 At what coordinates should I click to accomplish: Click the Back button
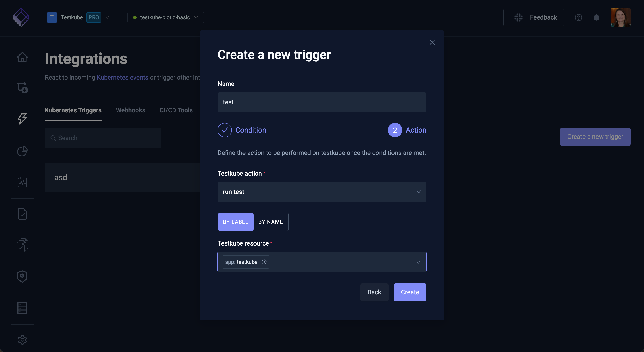(374, 292)
